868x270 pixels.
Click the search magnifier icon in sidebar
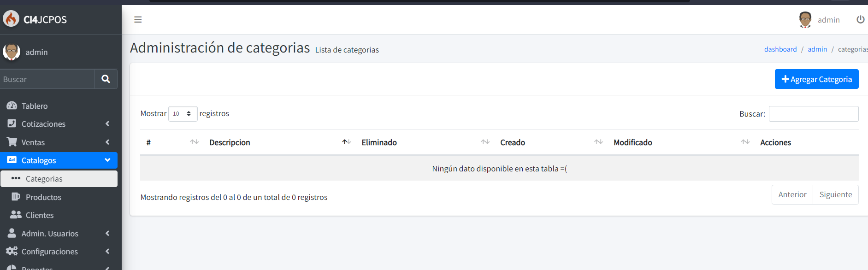[x=106, y=79]
